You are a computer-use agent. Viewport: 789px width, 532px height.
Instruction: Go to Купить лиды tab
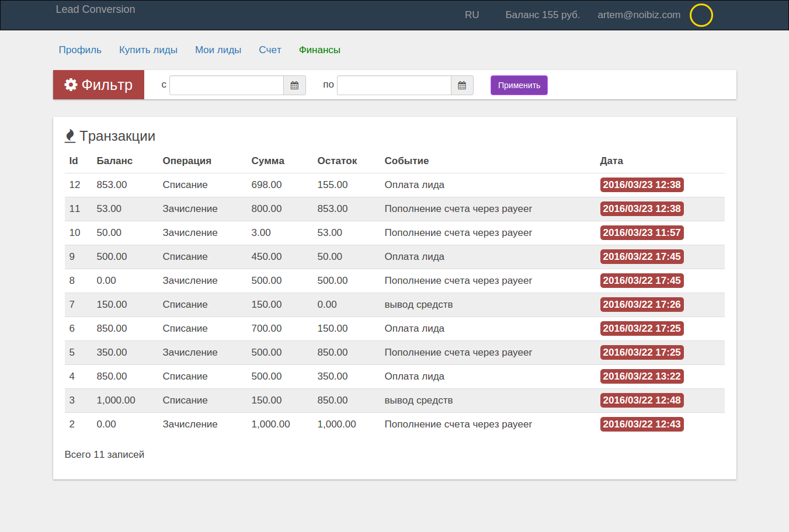point(148,50)
